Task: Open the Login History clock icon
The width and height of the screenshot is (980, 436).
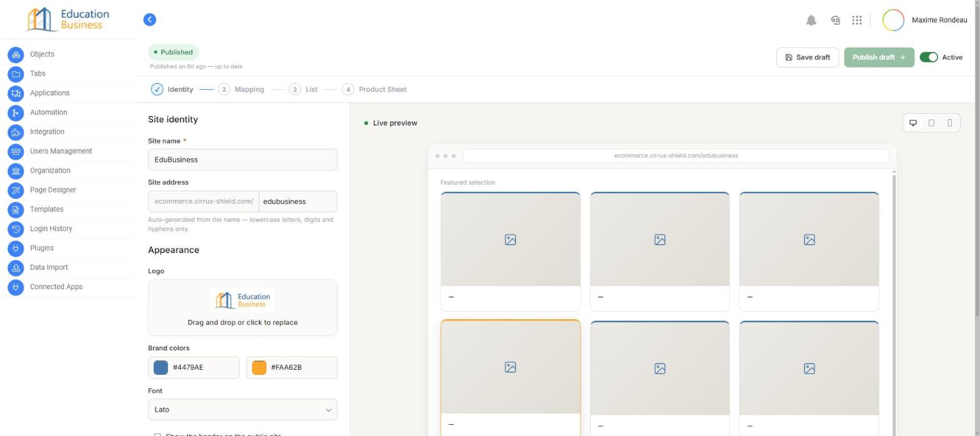Action: (16, 229)
